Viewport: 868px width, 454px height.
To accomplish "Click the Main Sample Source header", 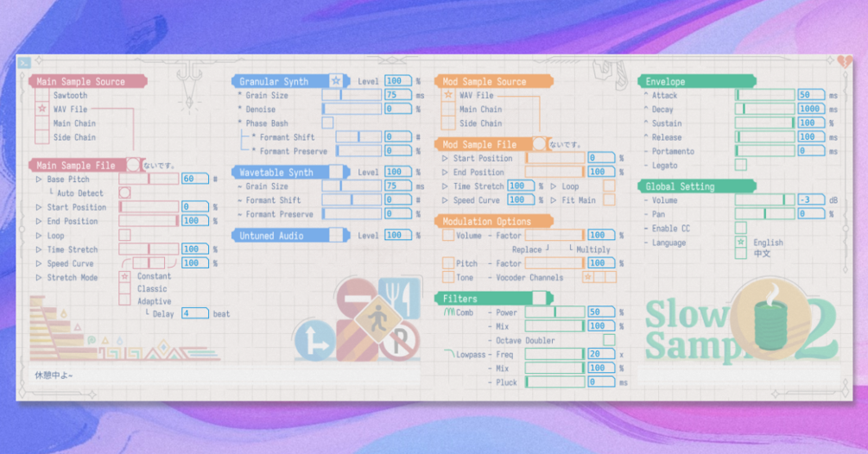I will coord(88,81).
